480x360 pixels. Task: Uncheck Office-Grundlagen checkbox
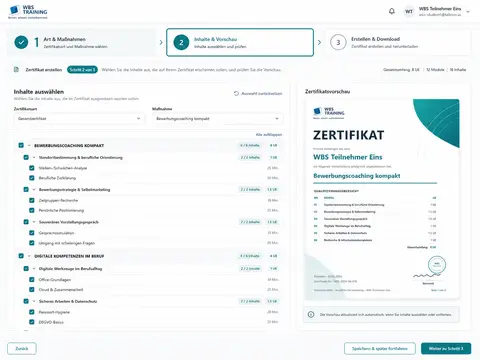click(x=32, y=280)
